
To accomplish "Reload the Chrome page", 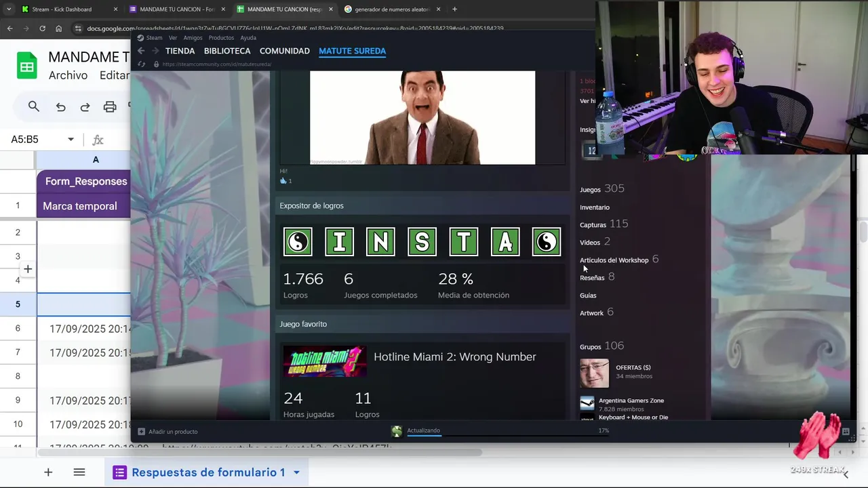I will [42, 28].
